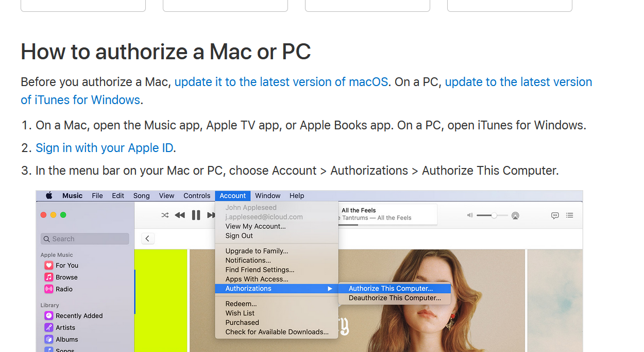644x352 pixels.
Task: Open Albums sidebar icon
Action: [x=49, y=340]
